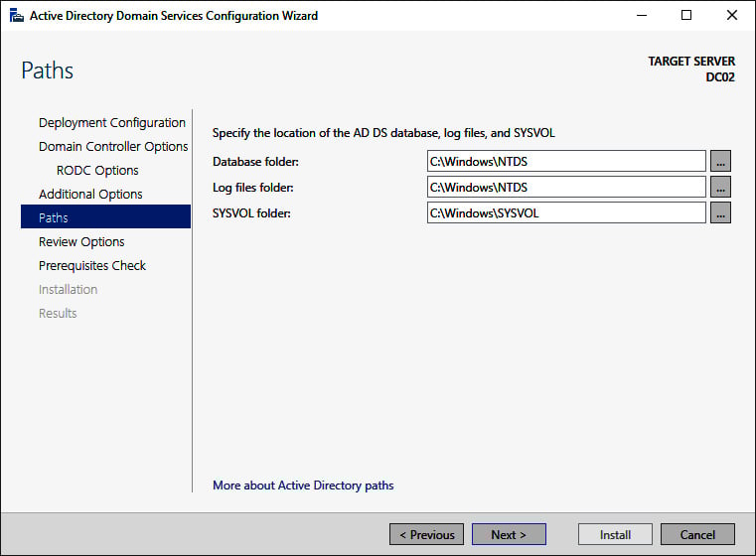Advance with the Next button
This screenshot has height=556, width=756.
[x=509, y=534]
